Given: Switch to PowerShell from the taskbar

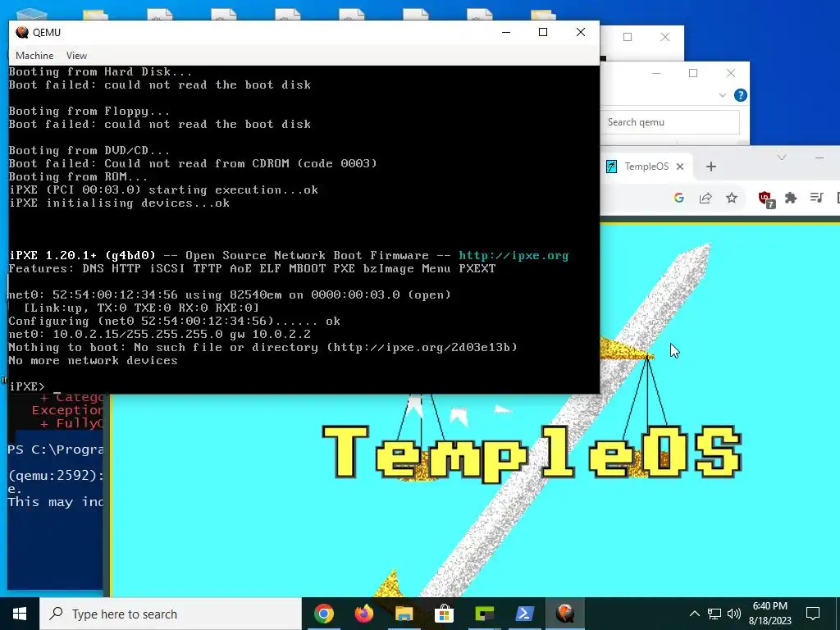Looking at the screenshot, I should point(524,614).
